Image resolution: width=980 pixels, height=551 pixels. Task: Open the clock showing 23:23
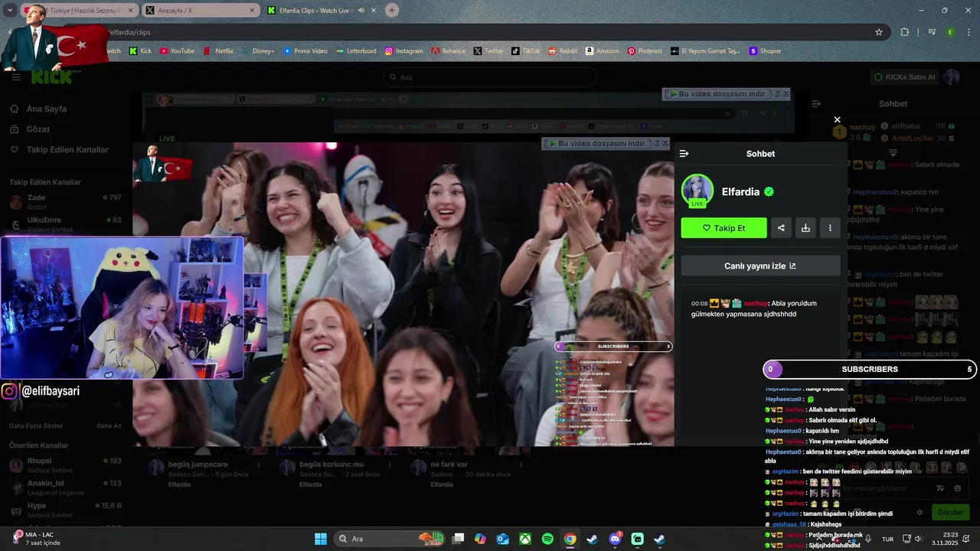tap(944, 539)
